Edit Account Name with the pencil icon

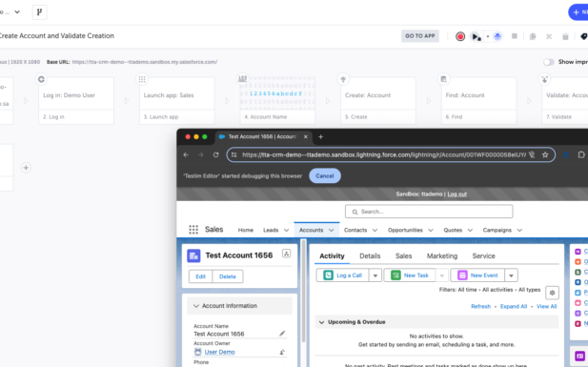tap(282, 334)
